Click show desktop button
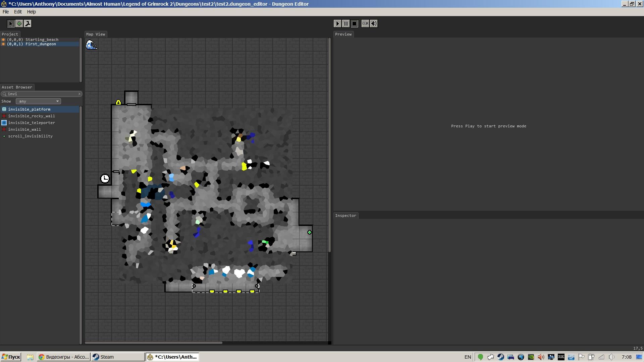Viewport: 644px width, 362px height. [x=639, y=357]
